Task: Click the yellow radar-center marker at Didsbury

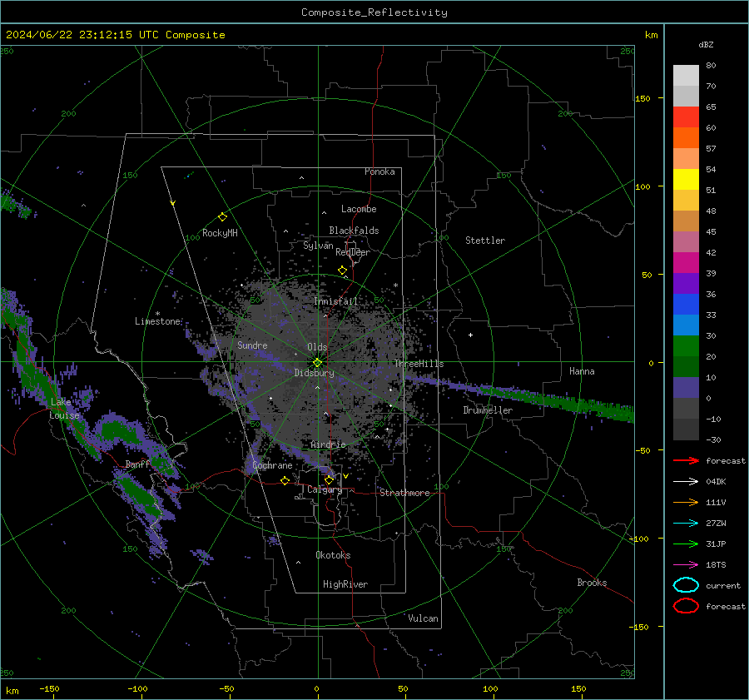Action: pyautogui.click(x=317, y=363)
